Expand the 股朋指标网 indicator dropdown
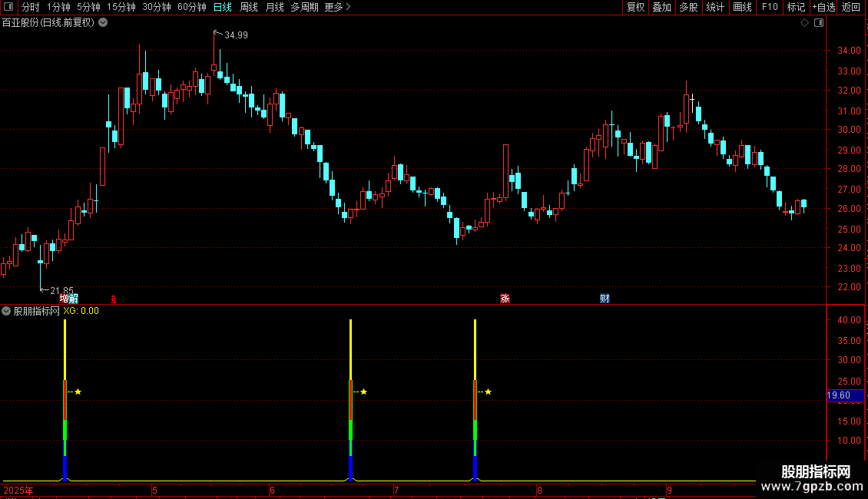 [6, 311]
